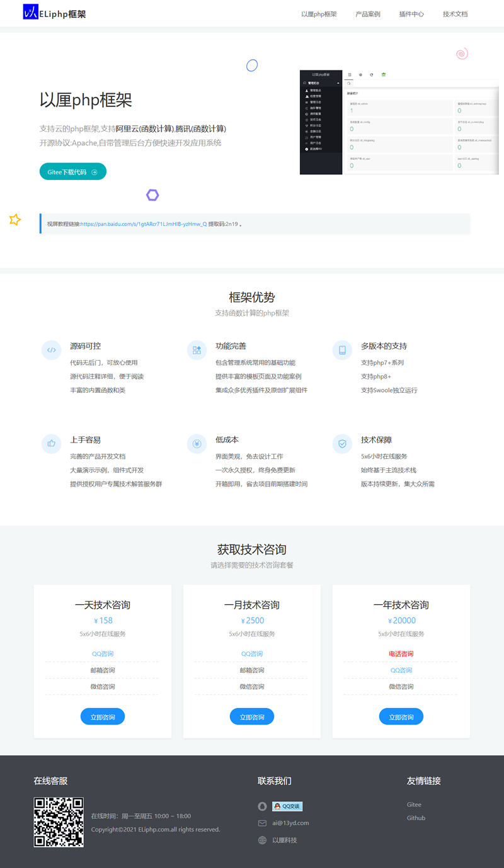This screenshot has height=868, width=504.
Task: Click the yellow star doodle on the left
Action: click(x=14, y=220)
